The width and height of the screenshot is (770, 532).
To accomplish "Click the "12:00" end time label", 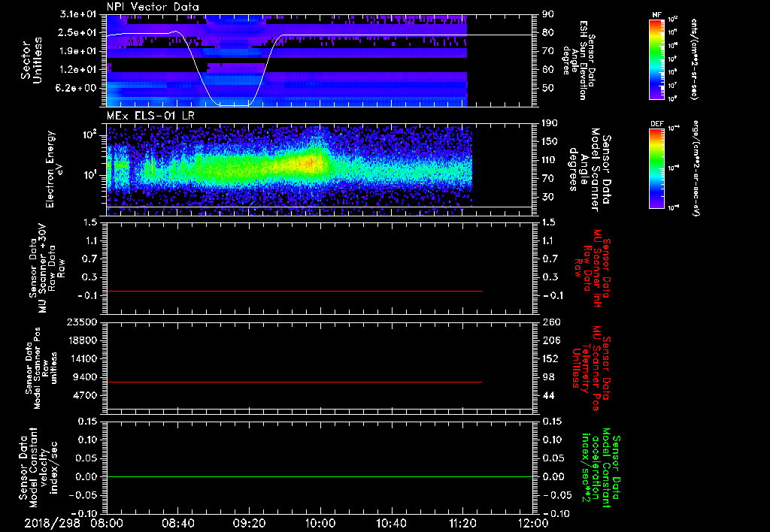I will click(x=533, y=524).
